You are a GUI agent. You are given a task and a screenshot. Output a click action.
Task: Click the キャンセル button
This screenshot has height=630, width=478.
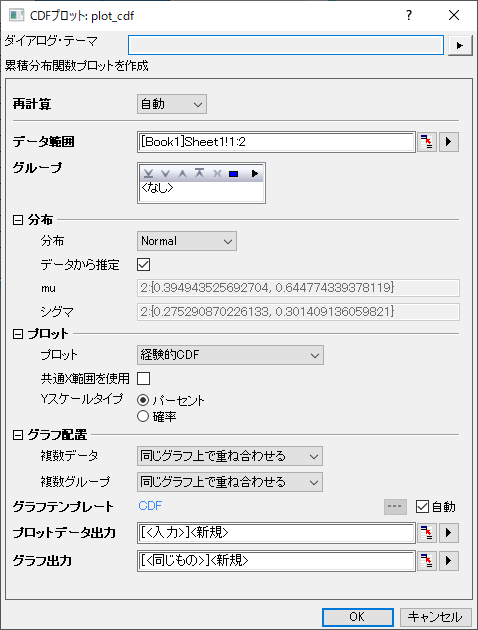click(435, 617)
